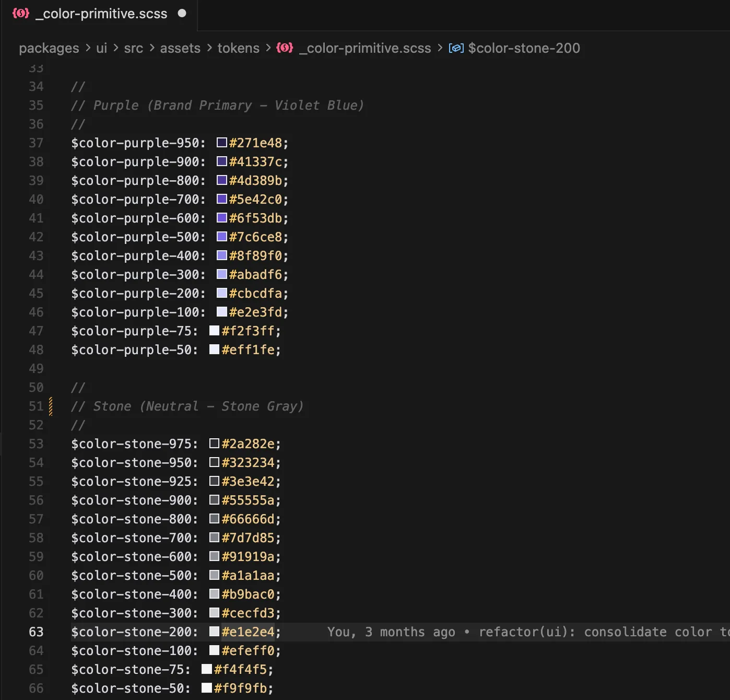Open the src breadcrumb dropdown

pos(133,48)
